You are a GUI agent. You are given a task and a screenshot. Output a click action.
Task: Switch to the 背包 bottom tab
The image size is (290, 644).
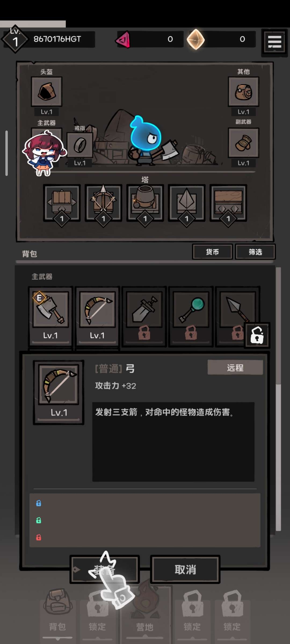[57, 614]
